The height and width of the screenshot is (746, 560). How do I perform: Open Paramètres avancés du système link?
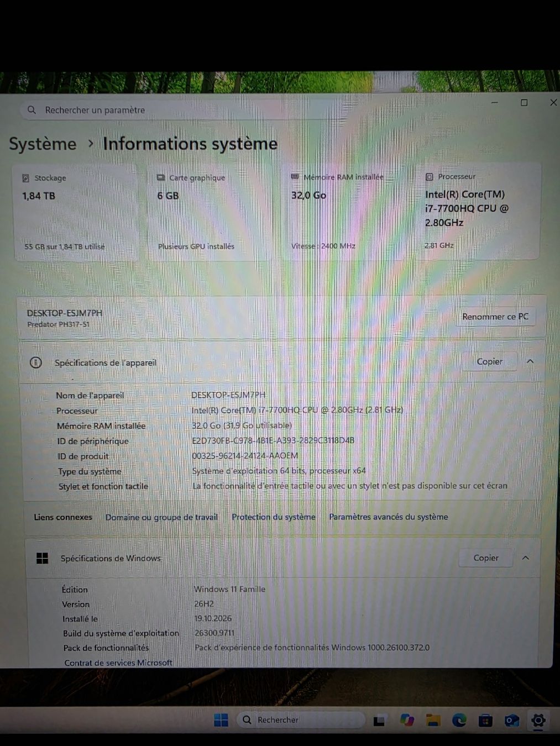[x=389, y=517]
